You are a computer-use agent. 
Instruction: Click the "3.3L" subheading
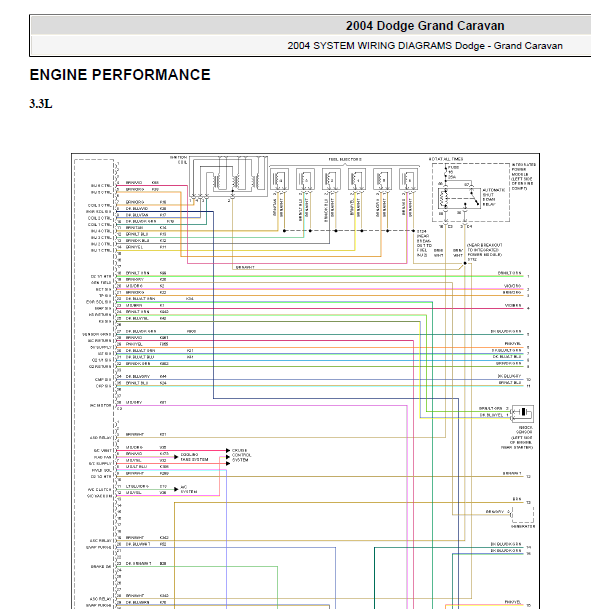point(41,104)
